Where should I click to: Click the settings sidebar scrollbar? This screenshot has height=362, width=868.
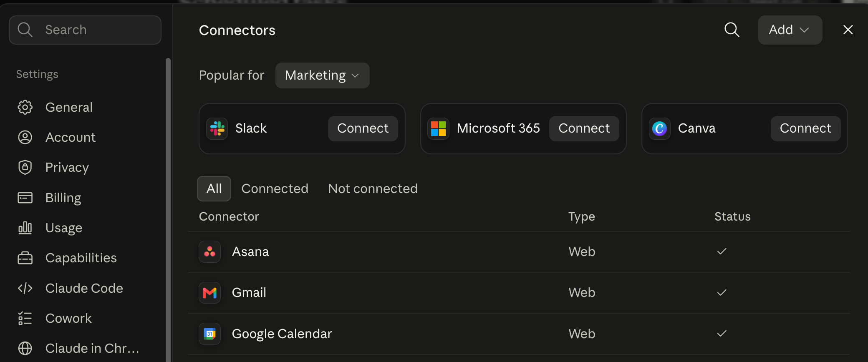pyautogui.click(x=168, y=210)
